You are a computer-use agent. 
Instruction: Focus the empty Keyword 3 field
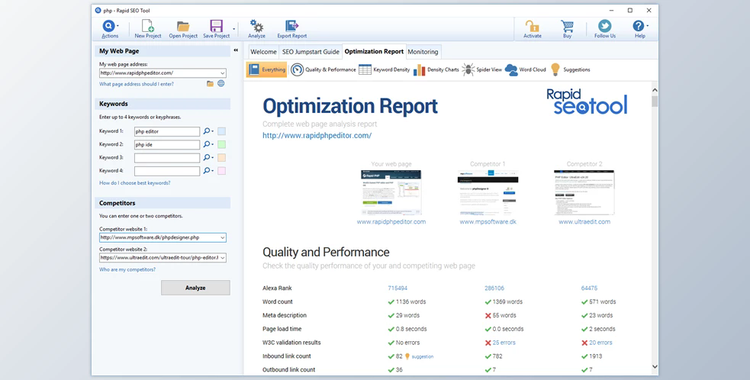tap(167, 158)
